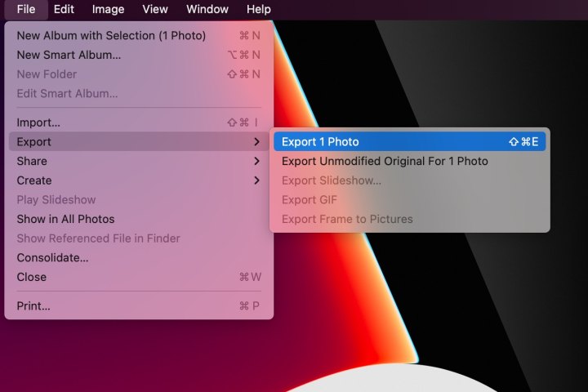Click Export Slideshow… entry
Viewport: 588px width, 392px height.
[x=331, y=180]
